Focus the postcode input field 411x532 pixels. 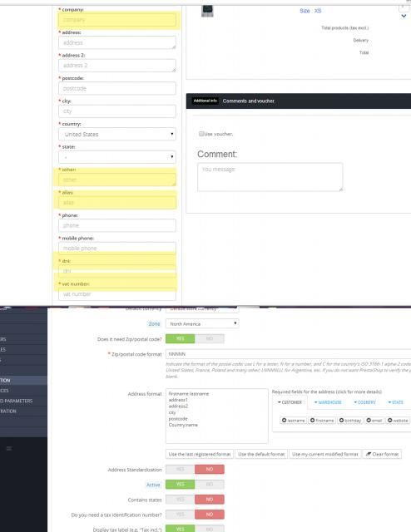tap(117, 88)
